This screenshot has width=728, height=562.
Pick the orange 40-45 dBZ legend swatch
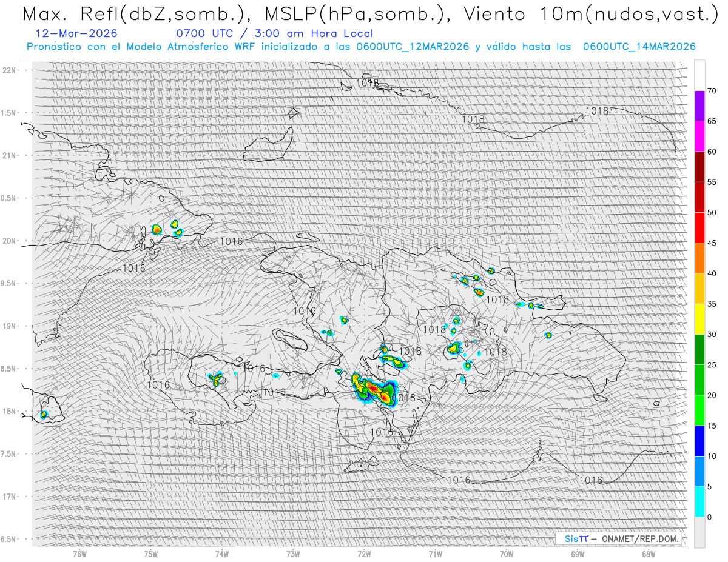(x=699, y=258)
